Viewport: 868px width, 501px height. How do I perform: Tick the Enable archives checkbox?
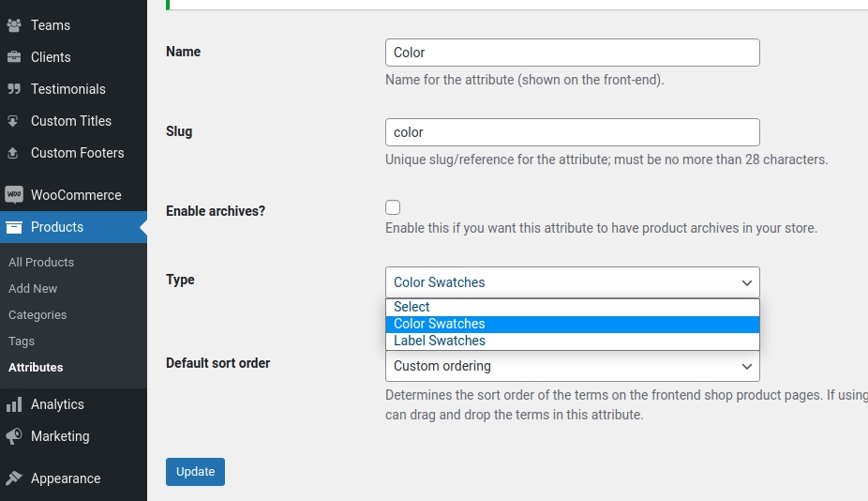[393, 207]
